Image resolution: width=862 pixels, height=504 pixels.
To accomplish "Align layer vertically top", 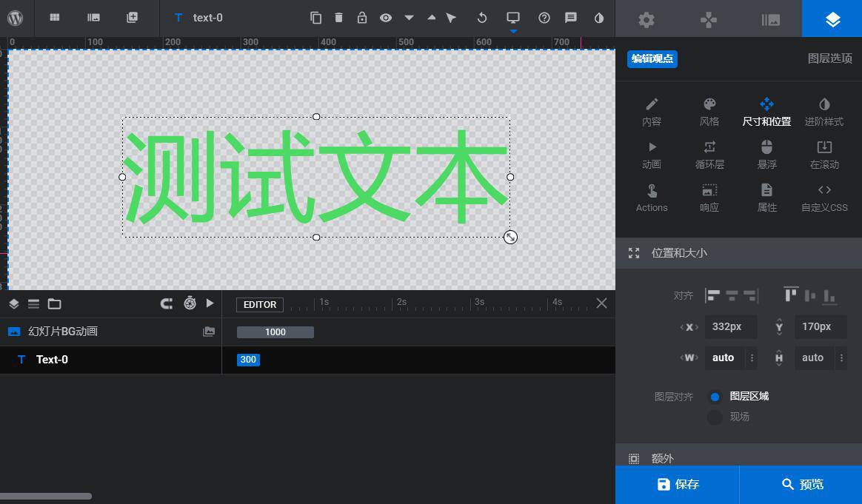I will tap(791, 295).
